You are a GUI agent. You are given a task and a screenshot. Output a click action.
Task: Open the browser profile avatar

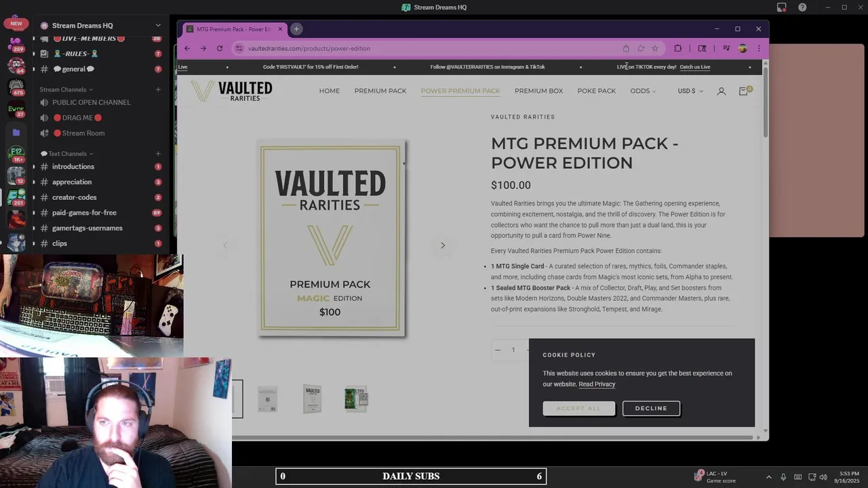[x=743, y=48]
